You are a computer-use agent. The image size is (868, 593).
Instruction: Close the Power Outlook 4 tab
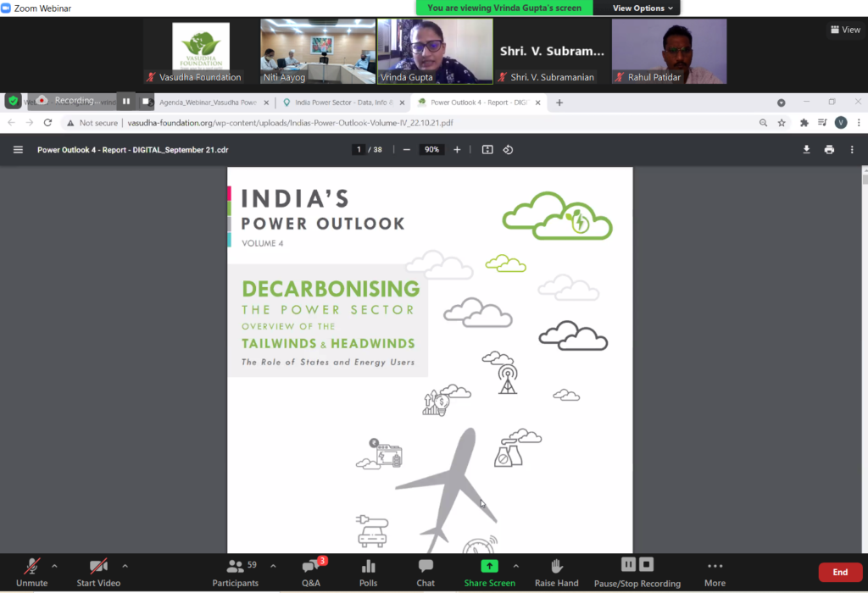tap(537, 103)
